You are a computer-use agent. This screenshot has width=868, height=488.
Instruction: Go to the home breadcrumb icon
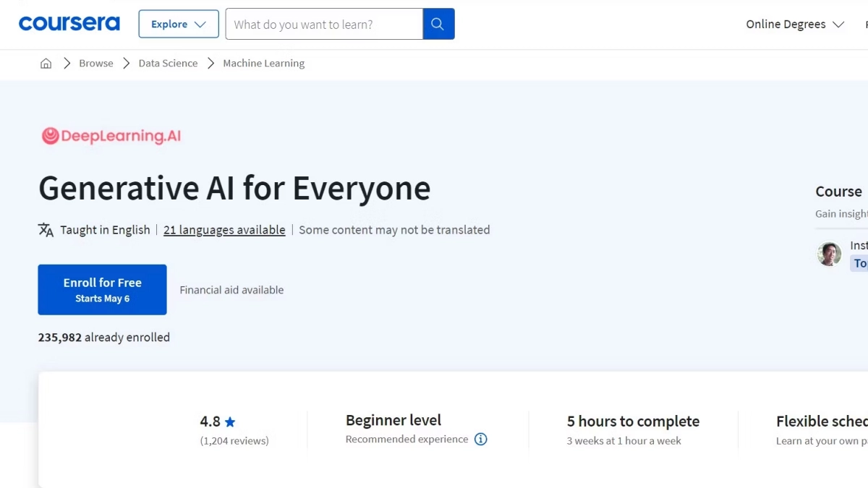point(46,64)
